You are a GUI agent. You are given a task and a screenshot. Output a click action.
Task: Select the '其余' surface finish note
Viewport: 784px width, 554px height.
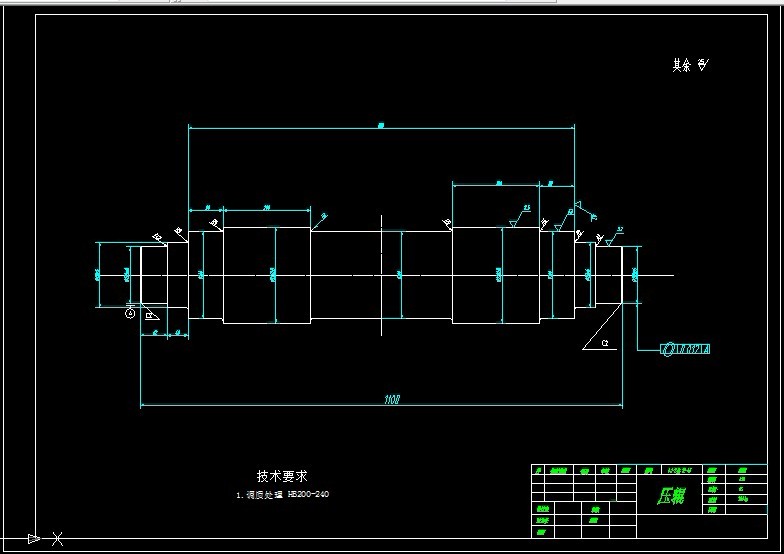pyautogui.click(x=681, y=65)
